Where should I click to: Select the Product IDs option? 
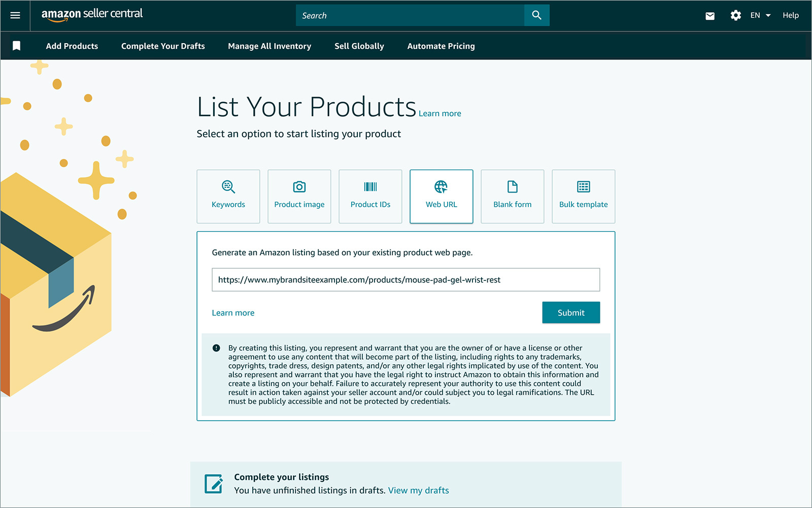(x=370, y=196)
